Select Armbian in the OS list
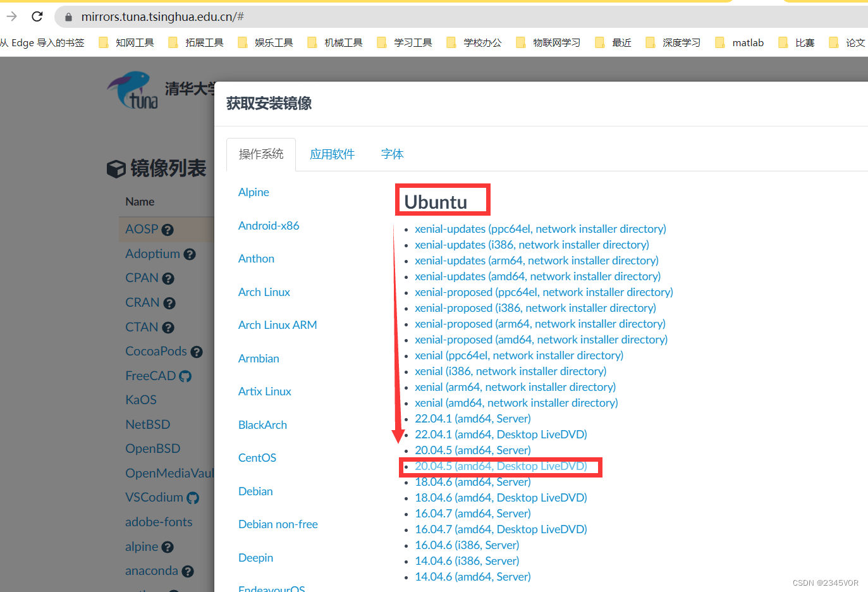 point(259,359)
